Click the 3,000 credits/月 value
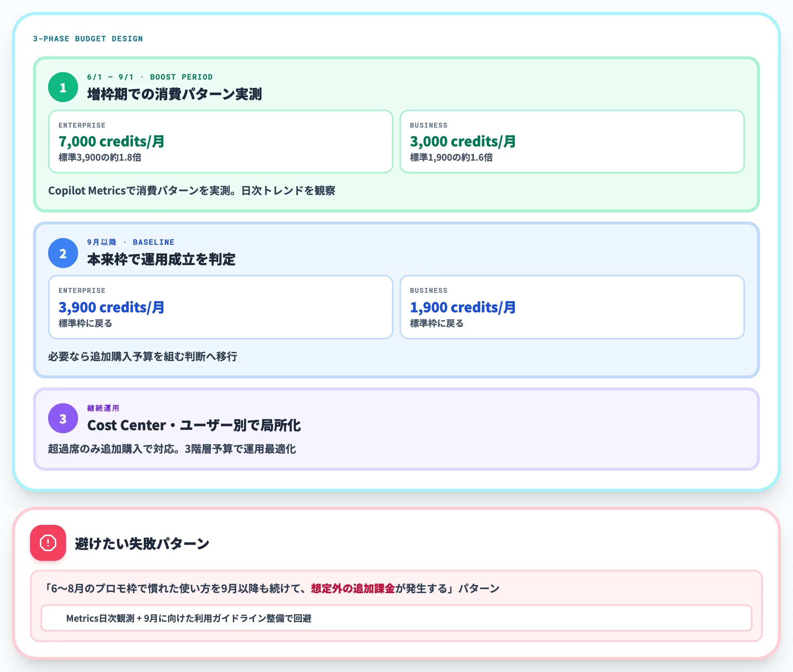This screenshot has height=672, width=793. coord(463,141)
